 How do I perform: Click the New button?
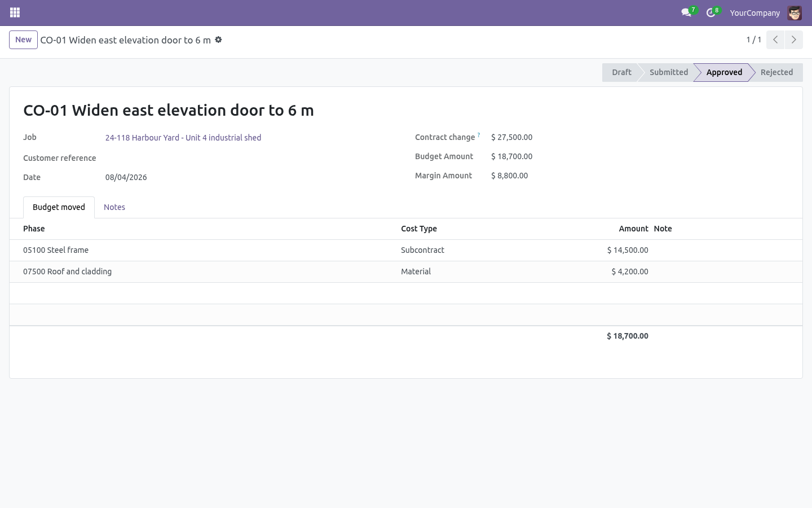[x=23, y=40]
